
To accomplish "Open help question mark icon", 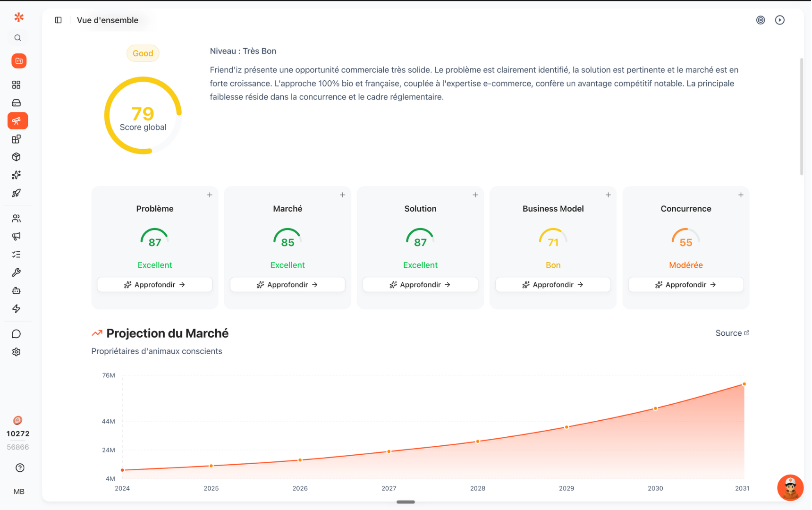I will click(20, 468).
